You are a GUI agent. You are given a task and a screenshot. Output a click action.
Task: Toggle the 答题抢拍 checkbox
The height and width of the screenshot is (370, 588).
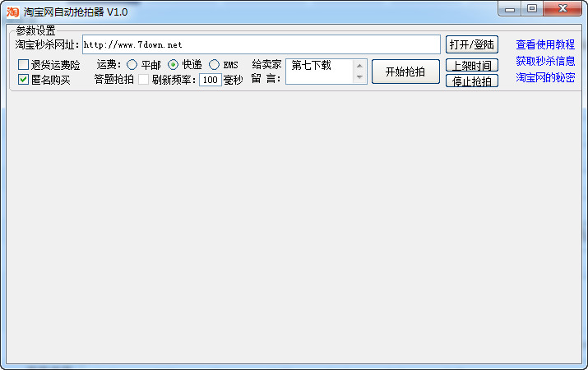pyautogui.click(x=143, y=80)
